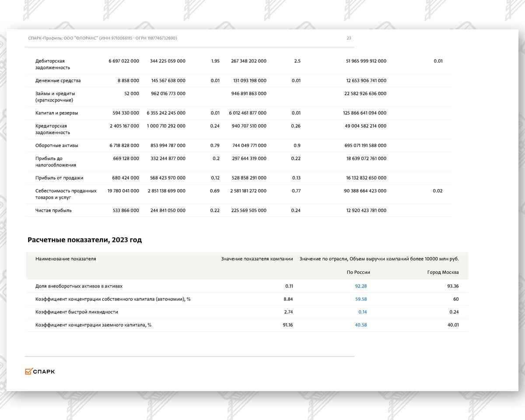Image resolution: width=525 pixels, height=420 pixels.
Task: Select the 'Город Москва' column label
Action: click(443, 272)
